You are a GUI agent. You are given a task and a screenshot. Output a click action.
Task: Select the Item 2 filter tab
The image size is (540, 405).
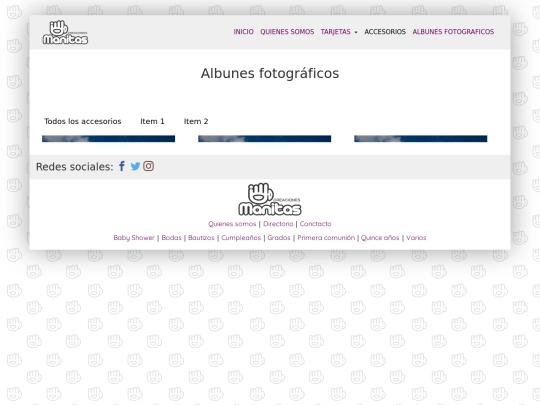coord(196,121)
